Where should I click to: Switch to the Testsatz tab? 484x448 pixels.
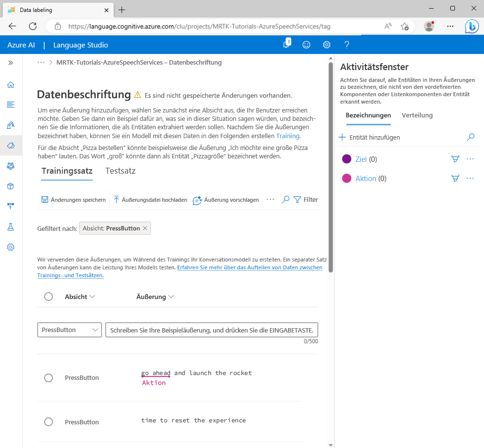120,171
